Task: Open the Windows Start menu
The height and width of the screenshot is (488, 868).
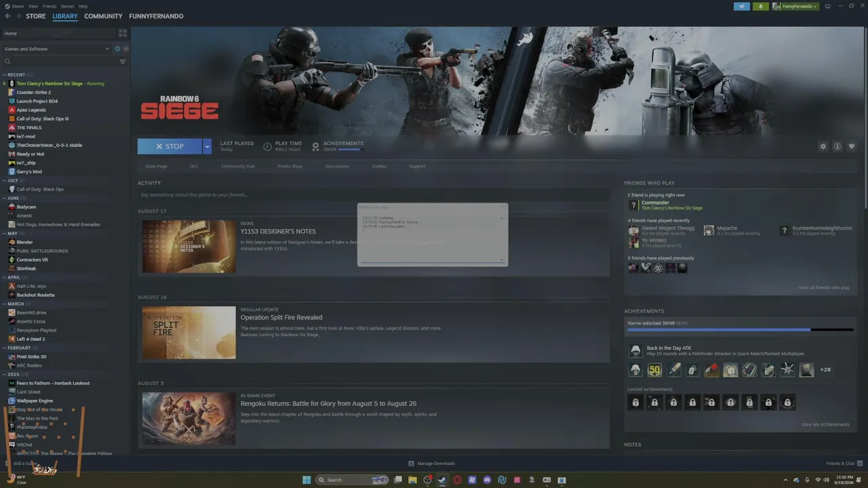Action: click(x=307, y=480)
